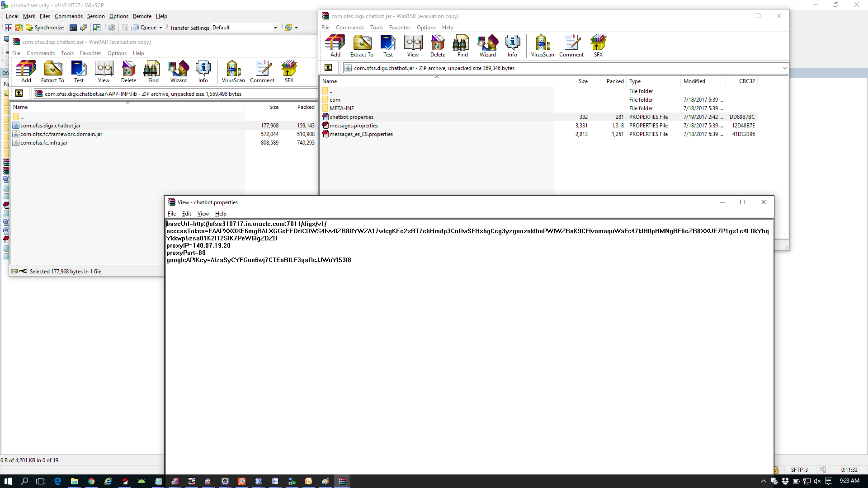Select chatbot.properties file row
This screenshot has height=488, width=868.
[539, 117]
